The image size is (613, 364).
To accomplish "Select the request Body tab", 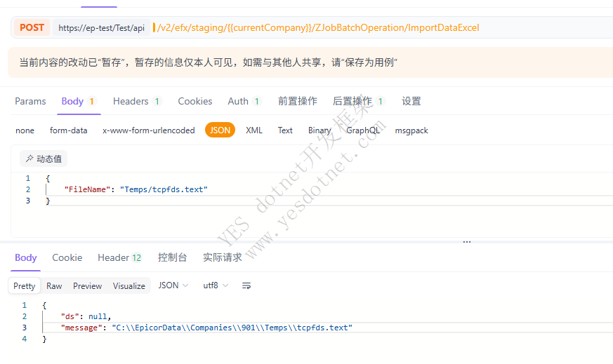I will (79, 101).
